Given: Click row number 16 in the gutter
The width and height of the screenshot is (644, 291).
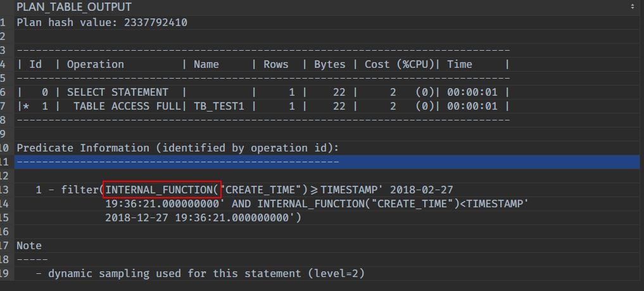Looking at the screenshot, I should (4, 232).
